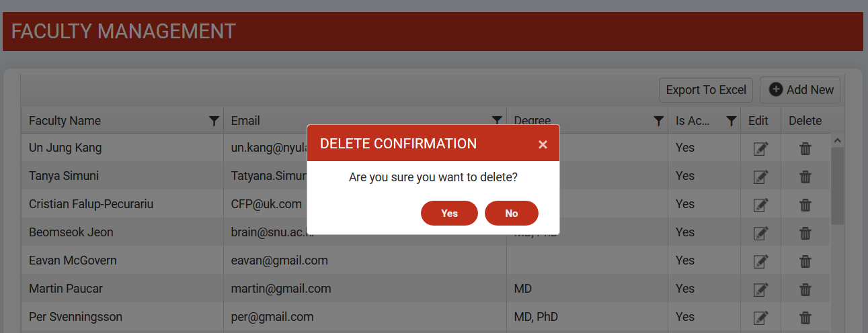This screenshot has width=868, height=333.
Task: Click the Export To Excel button
Action: click(x=706, y=90)
